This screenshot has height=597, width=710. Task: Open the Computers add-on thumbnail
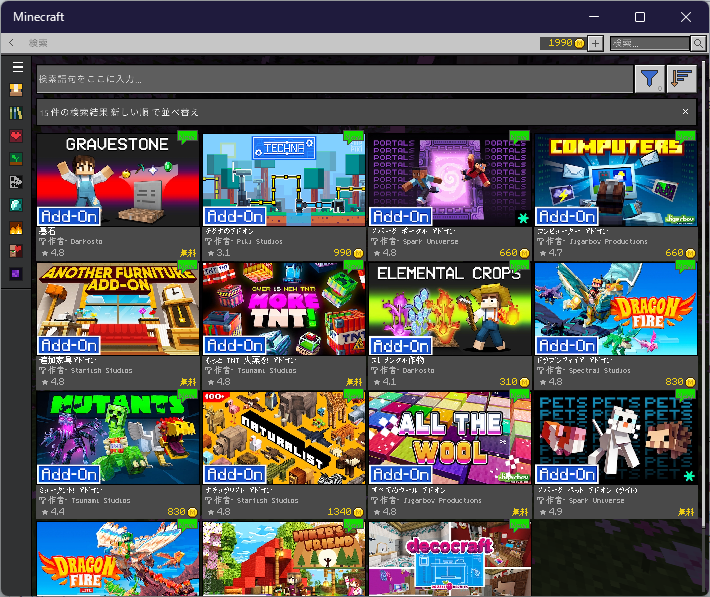(x=616, y=179)
